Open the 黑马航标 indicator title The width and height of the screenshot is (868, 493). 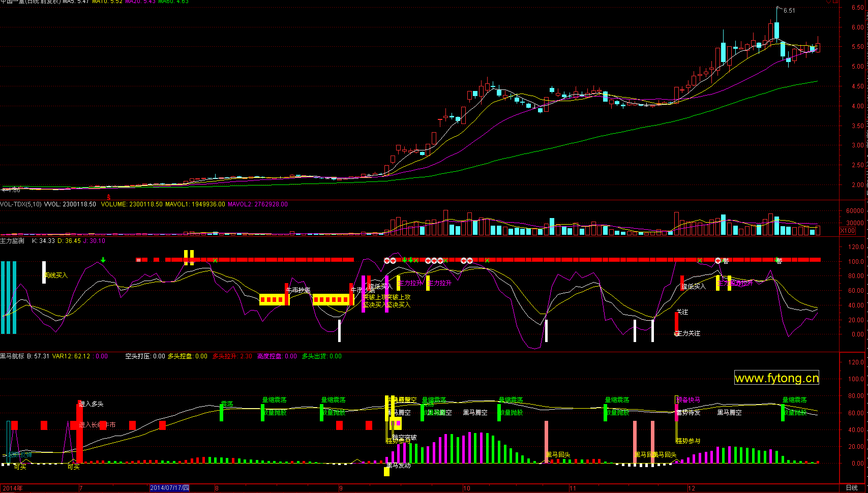pyautogui.click(x=12, y=356)
